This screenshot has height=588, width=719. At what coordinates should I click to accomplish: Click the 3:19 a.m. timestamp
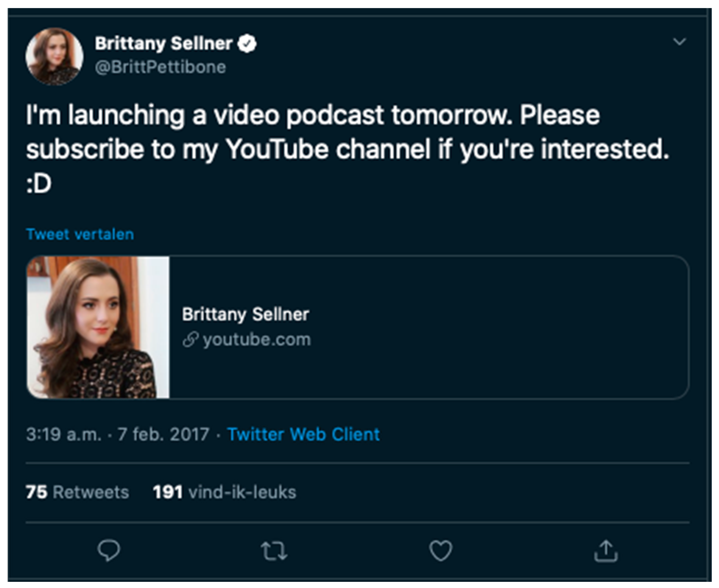point(64,434)
